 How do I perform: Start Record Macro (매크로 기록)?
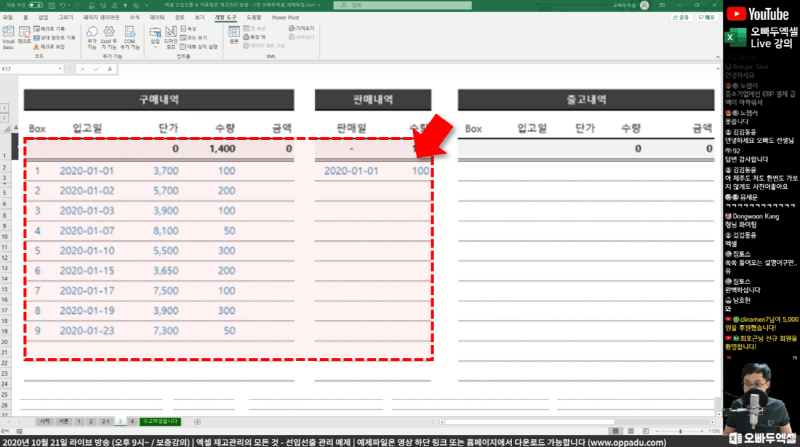[x=49, y=29]
